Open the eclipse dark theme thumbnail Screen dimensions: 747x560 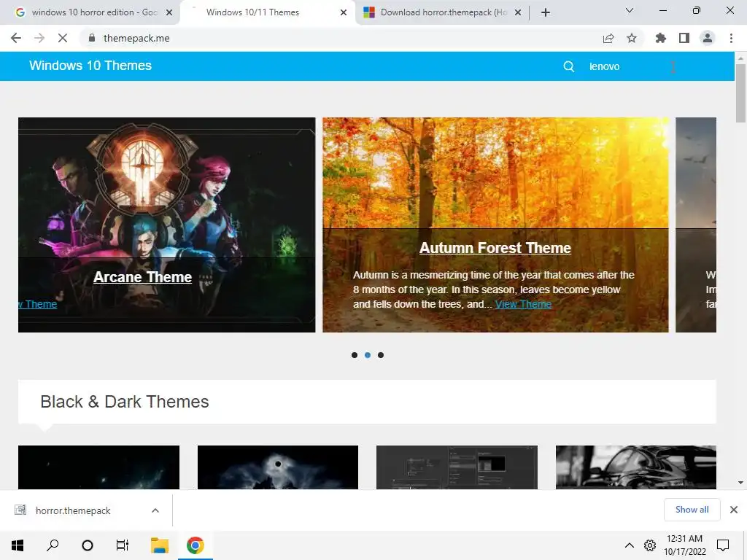[278, 467]
